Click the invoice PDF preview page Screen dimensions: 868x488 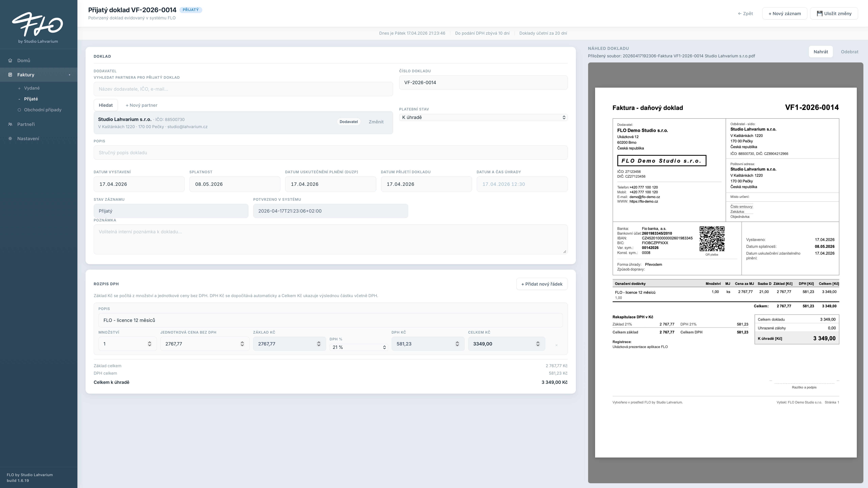(x=726, y=273)
